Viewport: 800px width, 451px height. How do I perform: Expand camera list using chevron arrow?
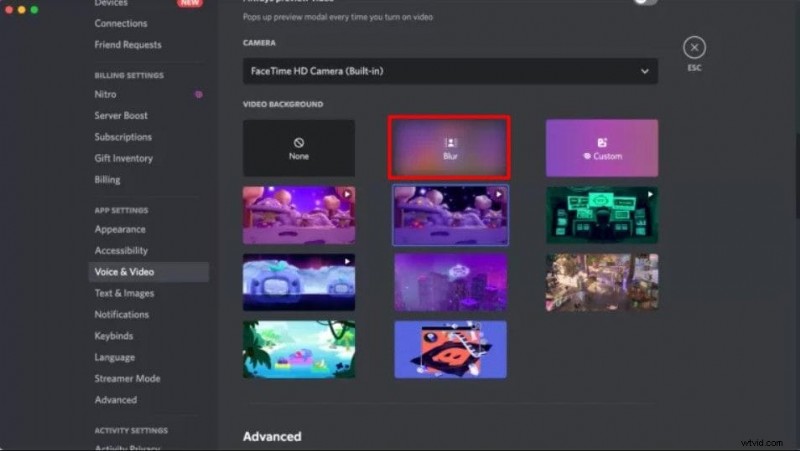pyautogui.click(x=645, y=71)
